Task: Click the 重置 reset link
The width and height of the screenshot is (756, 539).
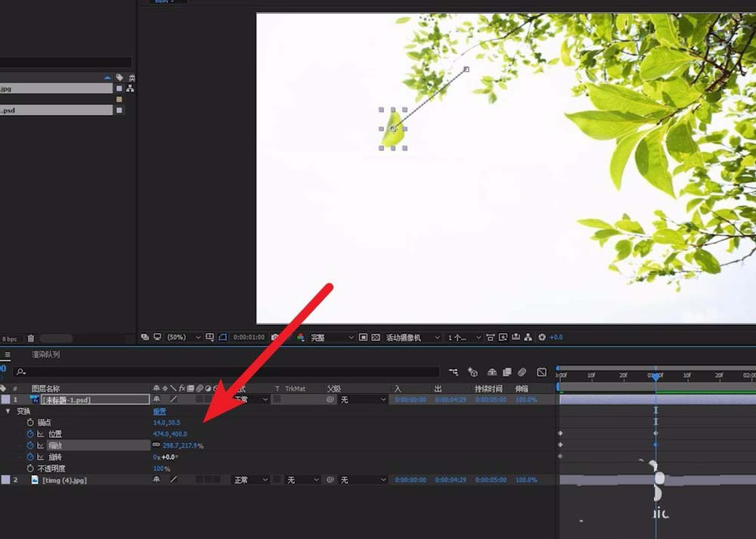Action: coord(160,411)
